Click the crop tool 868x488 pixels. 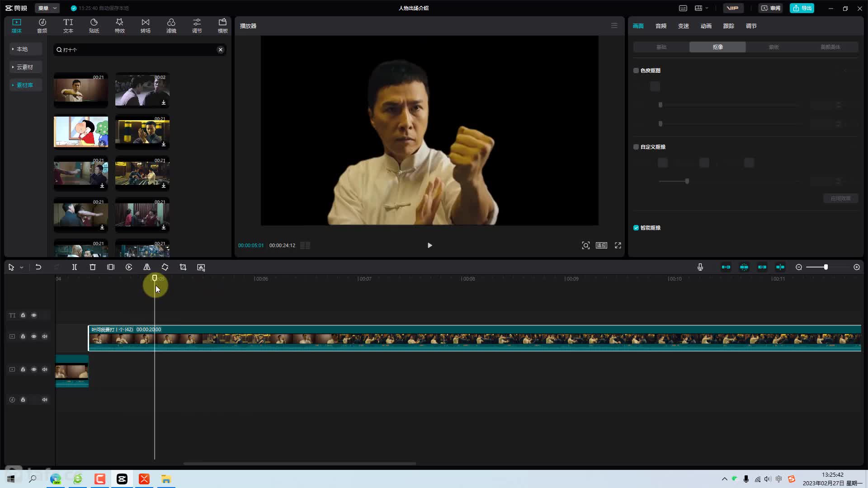[183, 267]
